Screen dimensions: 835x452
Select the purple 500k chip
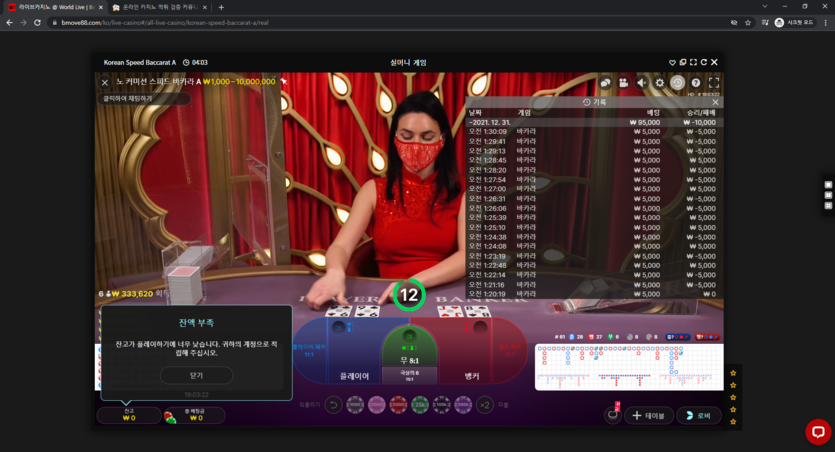point(463,405)
